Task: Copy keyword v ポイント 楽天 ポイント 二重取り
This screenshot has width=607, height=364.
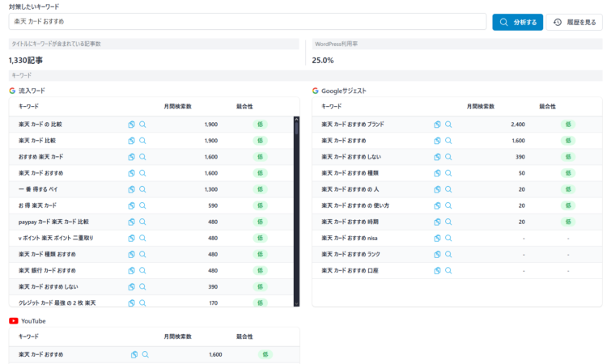Action: [x=132, y=238]
